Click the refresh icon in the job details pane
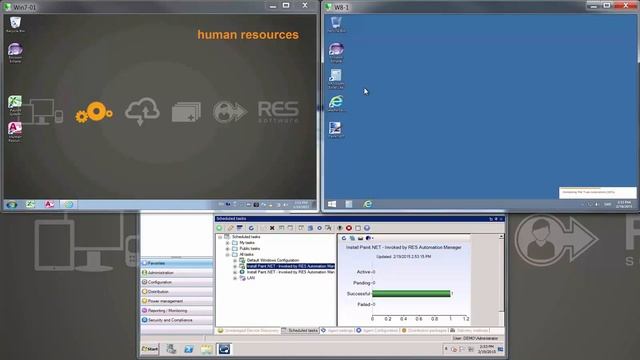Viewport: 640px width, 360px height. pyautogui.click(x=344, y=238)
